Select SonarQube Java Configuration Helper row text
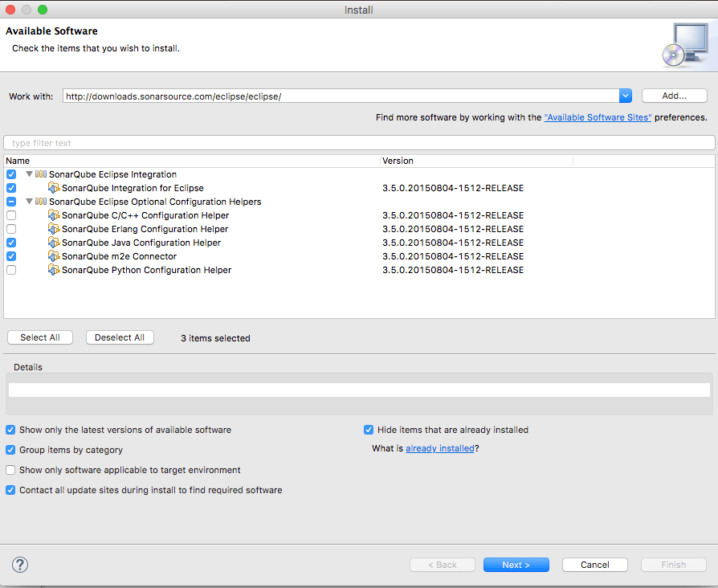This screenshot has width=718, height=588. tap(141, 243)
